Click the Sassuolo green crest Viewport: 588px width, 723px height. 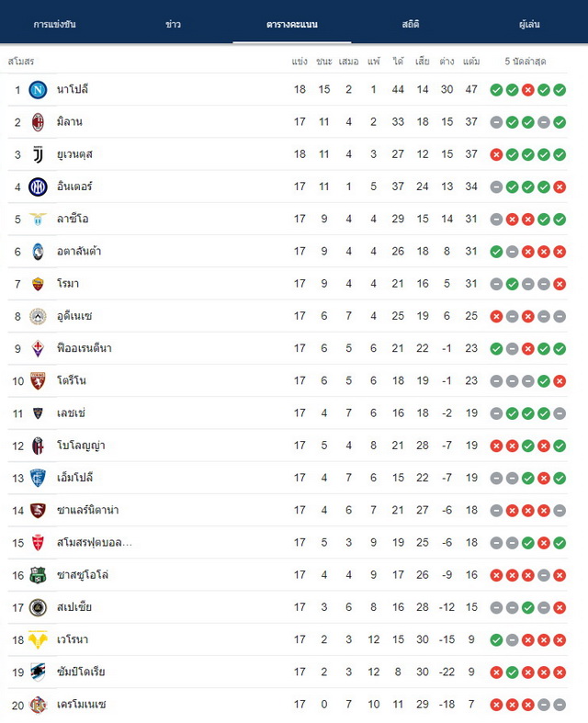pyautogui.click(x=38, y=575)
